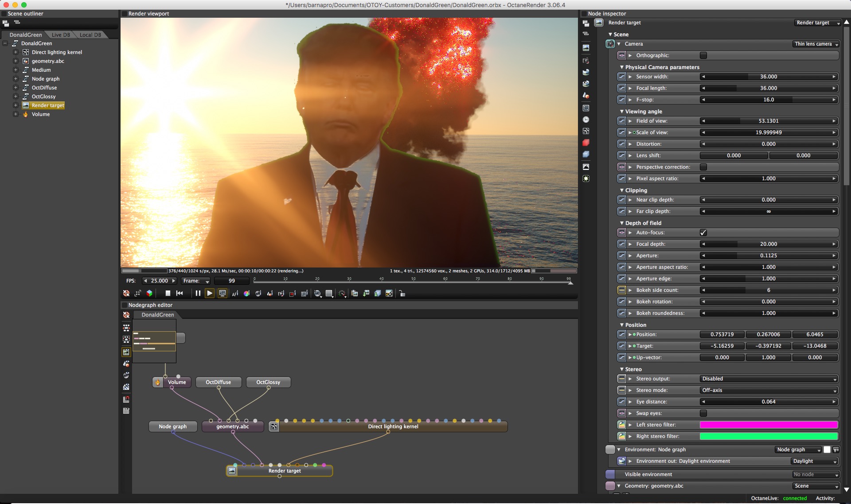Switch to the Local DB tab

tap(90, 35)
